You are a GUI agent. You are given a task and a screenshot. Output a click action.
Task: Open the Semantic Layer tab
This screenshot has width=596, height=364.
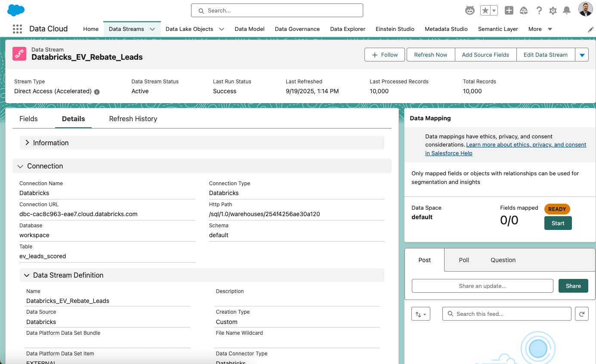pos(498,29)
